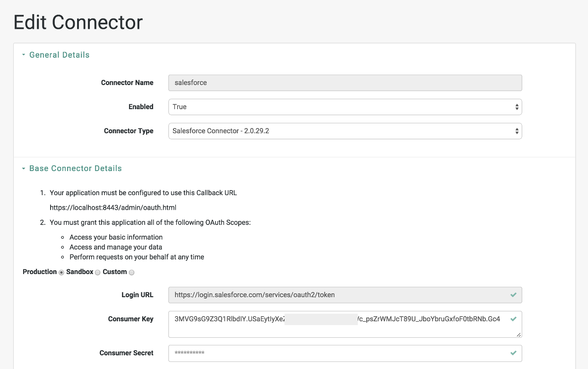588x369 pixels.
Task: Click the Connector Name label
Action: click(x=127, y=83)
